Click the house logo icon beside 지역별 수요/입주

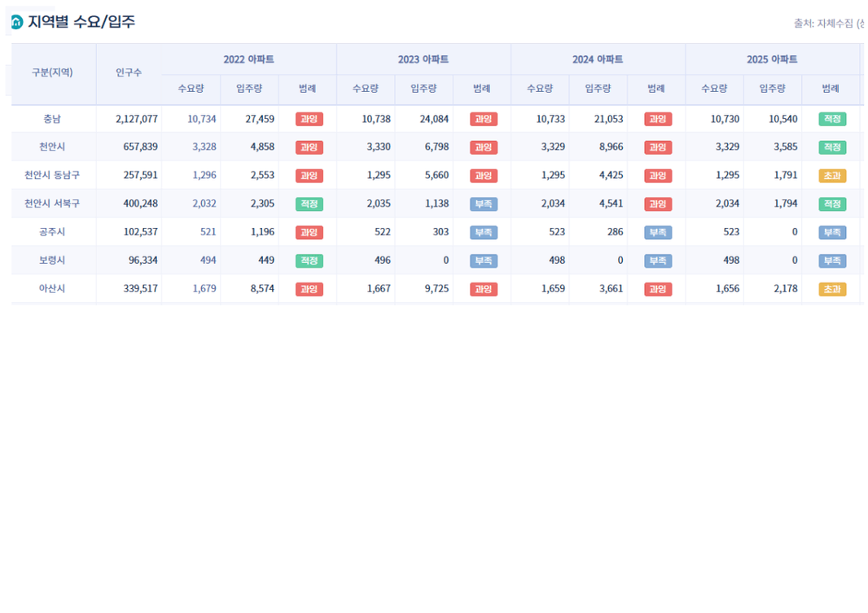(x=16, y=22)
